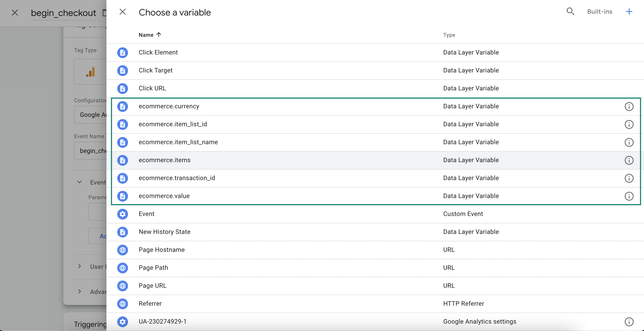Image resolution: width=644 pixels, height=331 pixels.
Task: Click the Google Analytics settings type cell
Action: click(x=479, y=322)
